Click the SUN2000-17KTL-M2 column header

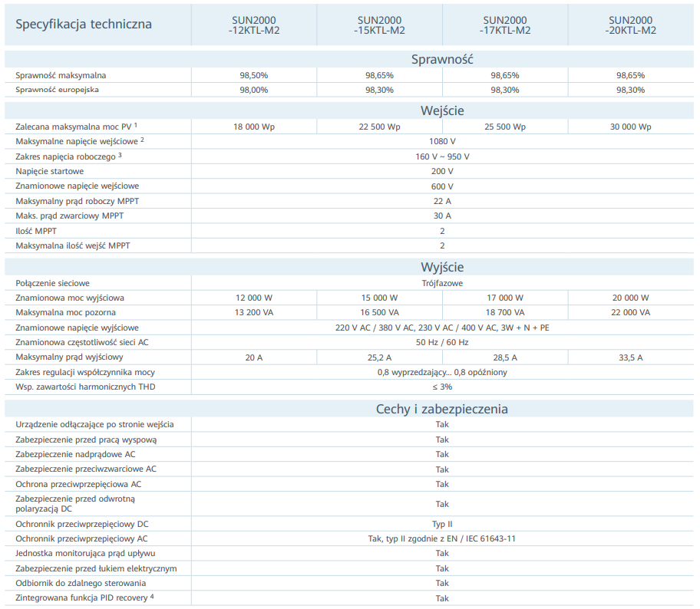pos(505,25)
